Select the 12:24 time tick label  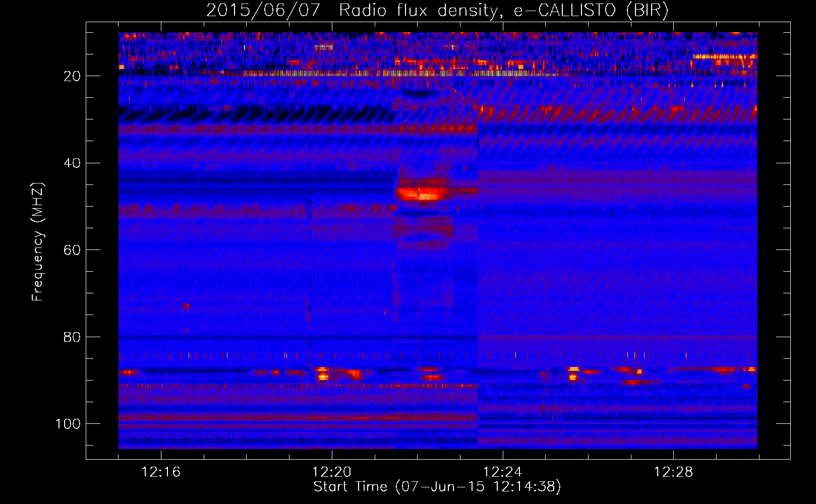[x=503, y=472]
